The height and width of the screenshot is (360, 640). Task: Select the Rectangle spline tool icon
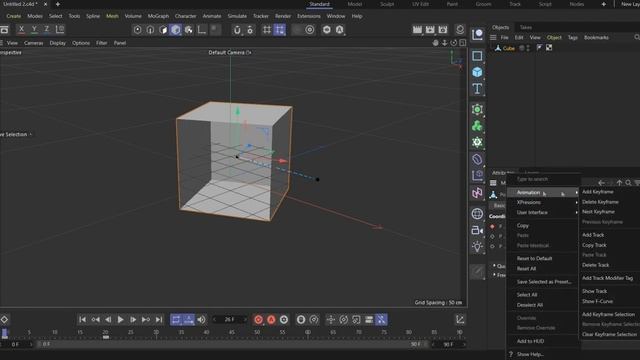pos(477,56)
